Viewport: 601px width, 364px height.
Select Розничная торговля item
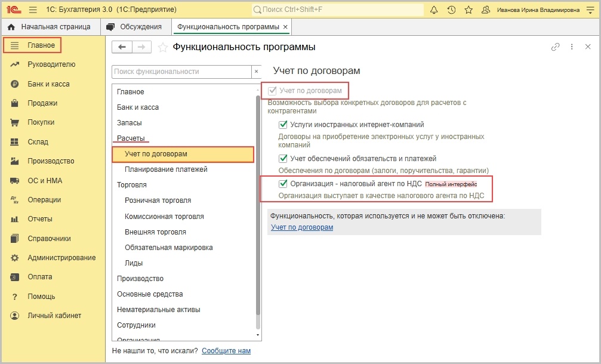pos(158,200)
